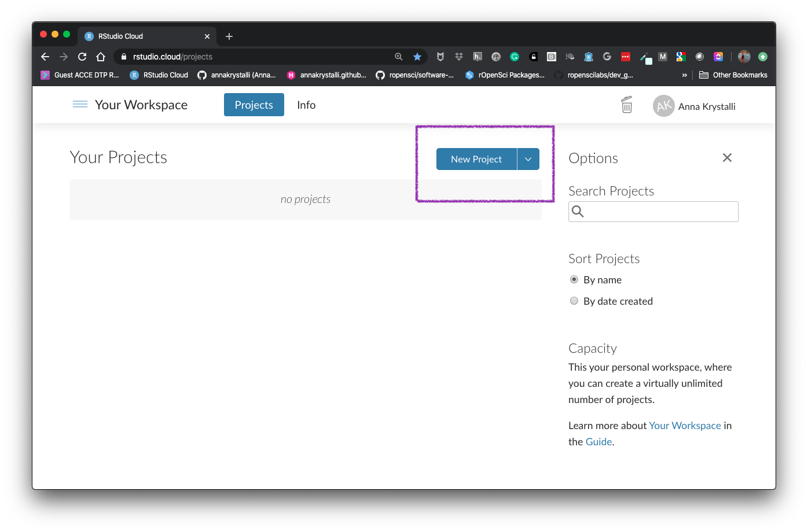Open the rOpenSci Packages bookmark
This screenshot has height=532, width=808.
point(505,75)
